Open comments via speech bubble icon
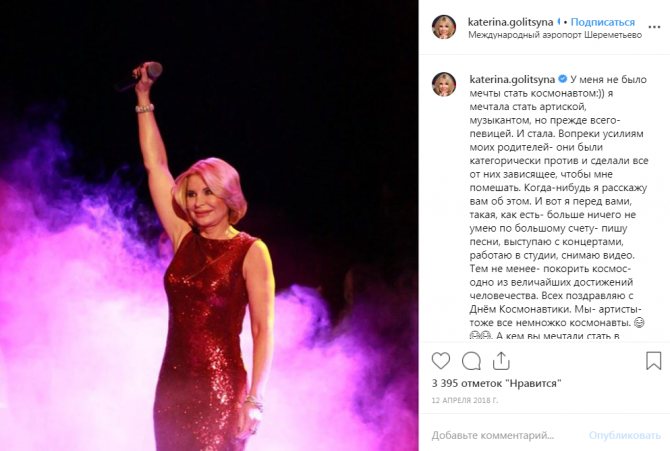The height and width of the screenshot is (451, 670). 471,361
